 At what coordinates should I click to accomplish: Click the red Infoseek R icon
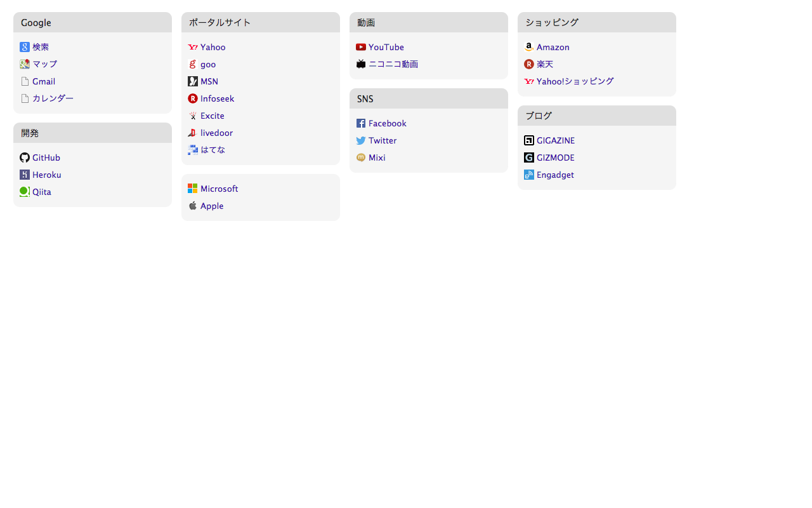pyautogui.click(x=193, y=98)
